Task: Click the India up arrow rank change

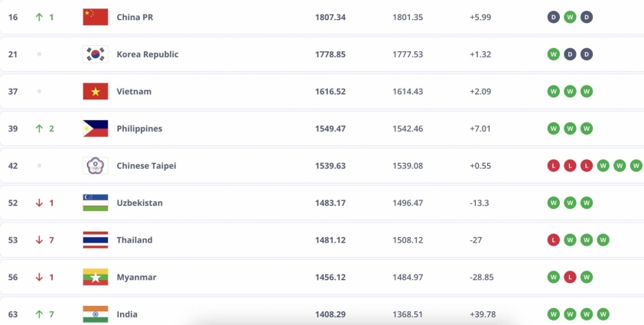Action: [x=39, y=314]
